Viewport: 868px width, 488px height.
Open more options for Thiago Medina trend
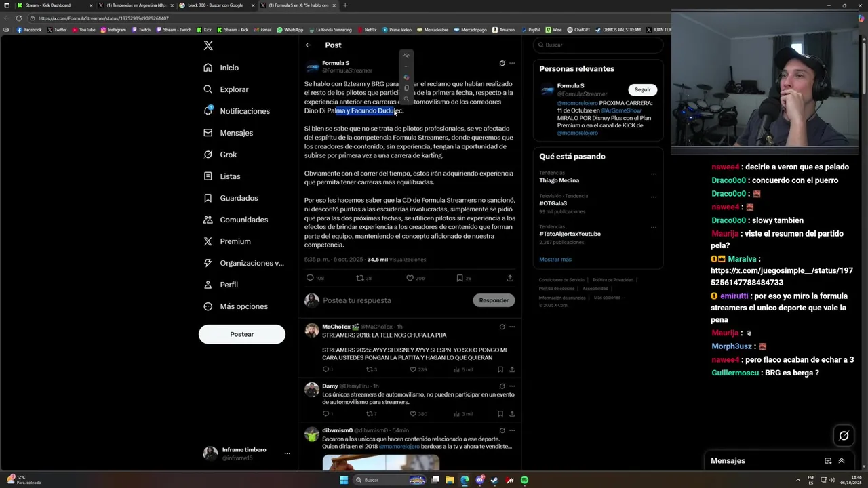click(x=654, y=174)
